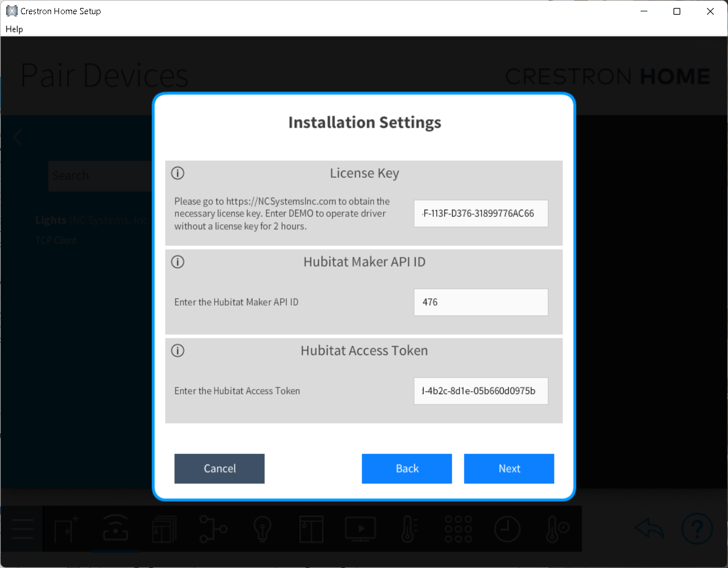This screenshot has height=568, width=728.
Task: Select the add room door icon
Action: (x=66, y=529)
